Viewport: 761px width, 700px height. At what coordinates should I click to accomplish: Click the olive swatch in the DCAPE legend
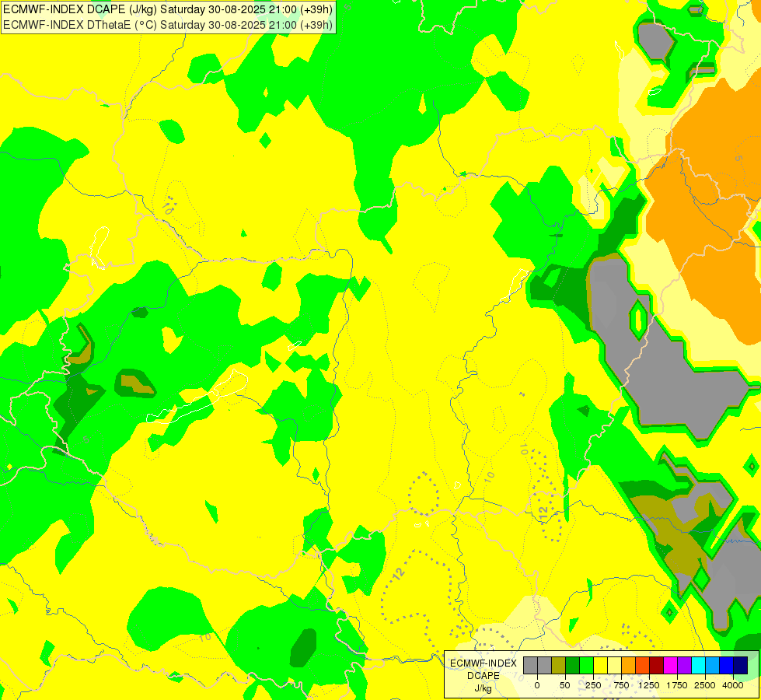click(559, 665)
